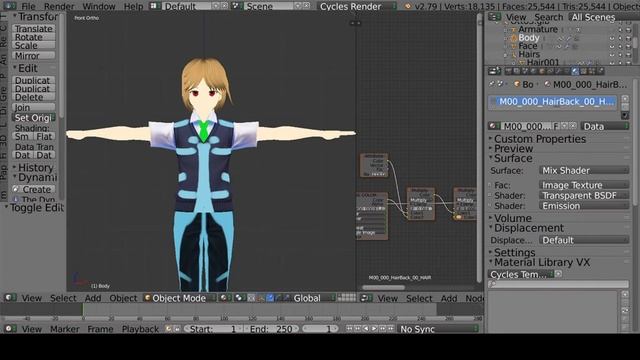Click the Info editor type icon beside File
Viewport: 640px width, 360px height.
9,6
